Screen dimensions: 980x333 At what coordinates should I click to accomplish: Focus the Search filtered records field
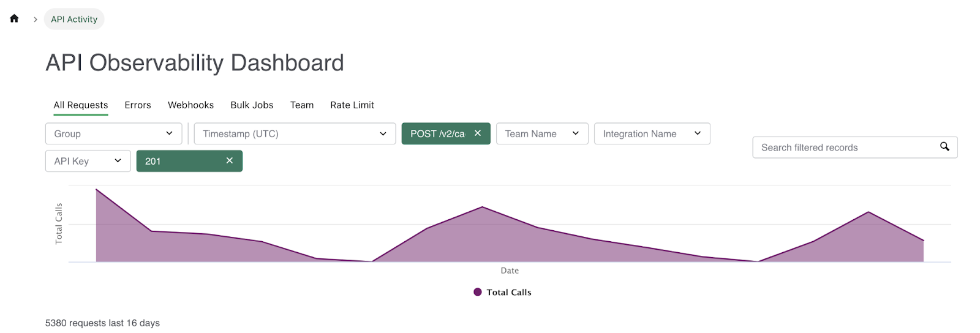click(845, 148)
